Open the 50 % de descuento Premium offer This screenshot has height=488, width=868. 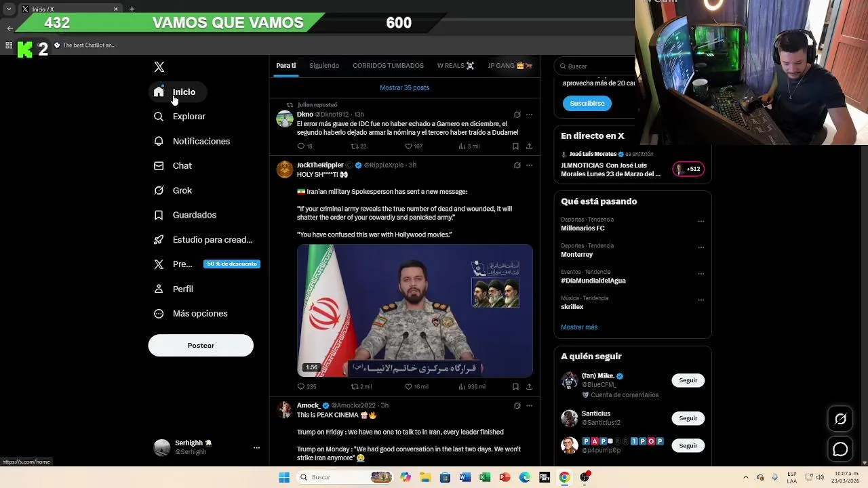coord(231,264)
